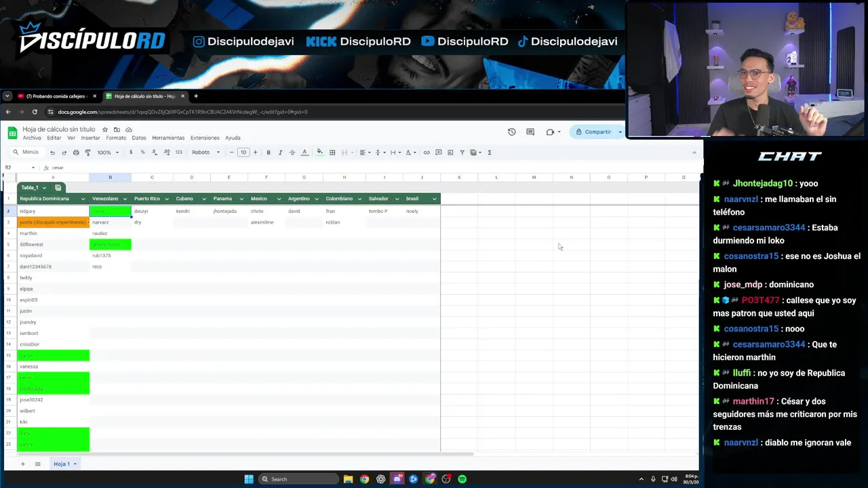Decrease font size with minus button
Image resolution: width=868 pixels, height=488 pixels.
pos(232,152)
